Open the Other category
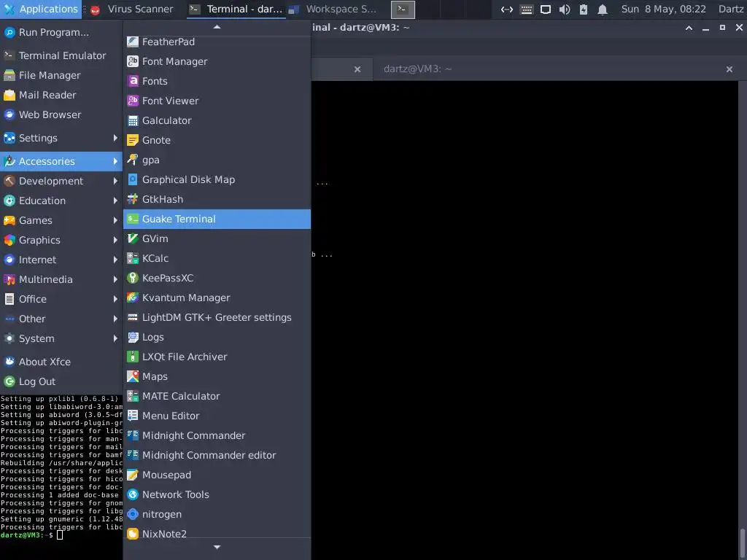 pos(61,319)
